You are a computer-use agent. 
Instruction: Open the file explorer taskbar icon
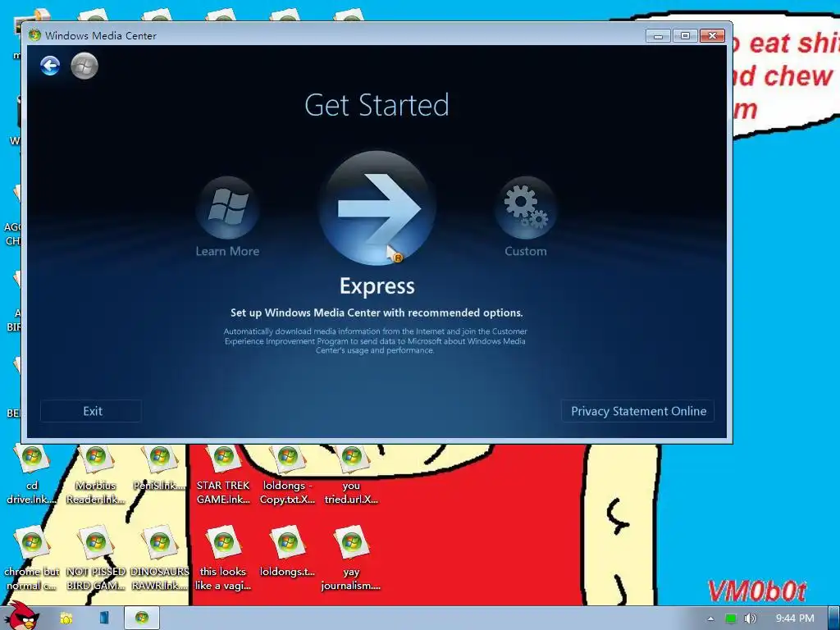tap(66, 618)
